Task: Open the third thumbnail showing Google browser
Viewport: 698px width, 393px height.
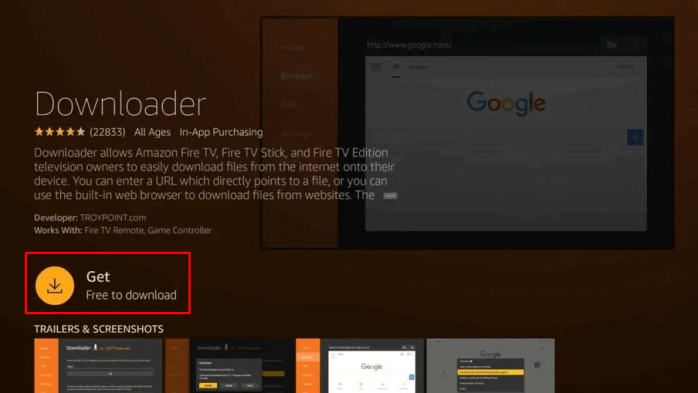Action: point(359,366)
